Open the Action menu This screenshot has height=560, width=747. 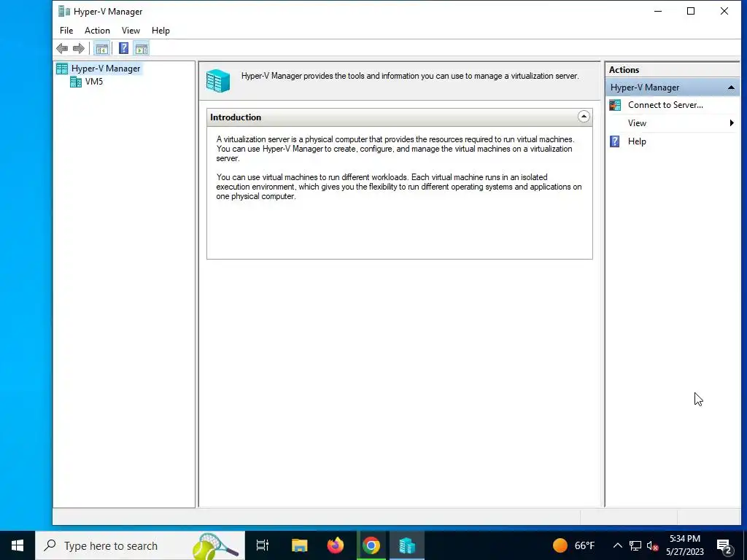[97, 31]
